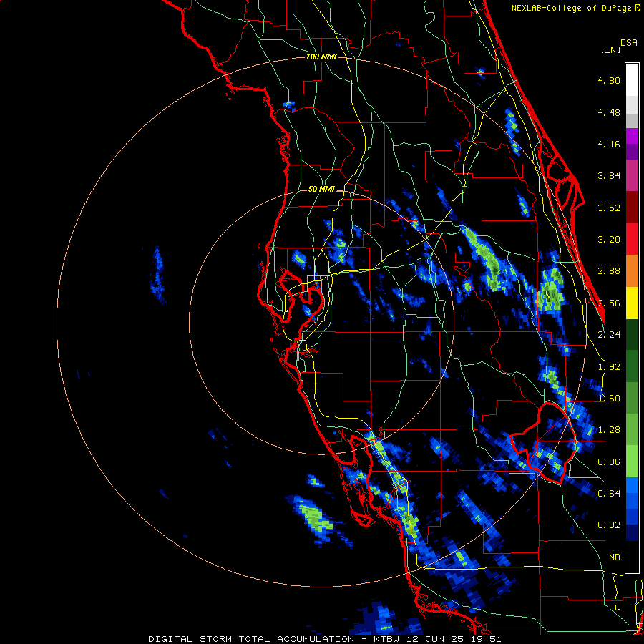This screenshot has height=644, width=644.
Task: Pick the yellow segment of the color bar
Action: click(632, 303)
